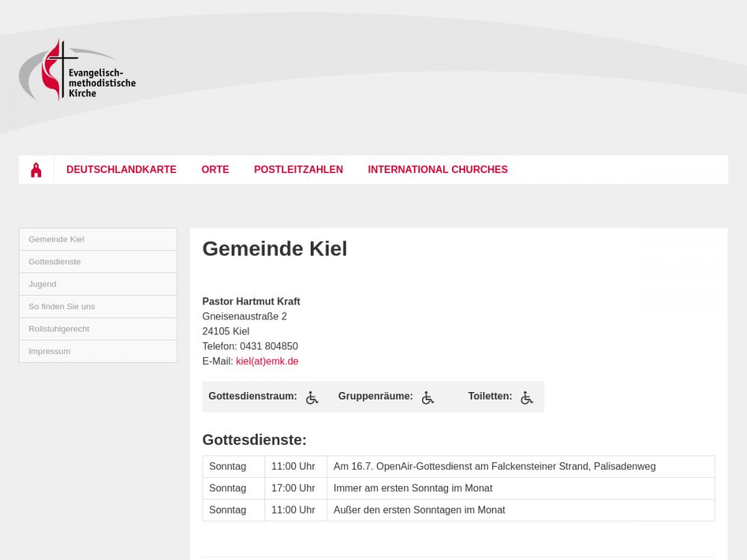Image resolution: width=747 pixels, height=560 pixels.
Task: Select Gemeinde Kiel in the sidebar
Action: coord(56,240)
